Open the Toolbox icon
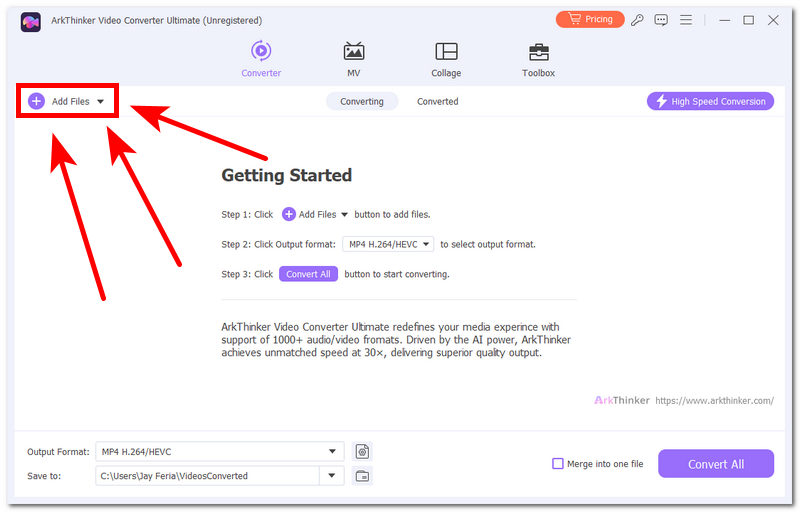Image resolution: width=800 pixels, height=512 pixels. (539, 52)
